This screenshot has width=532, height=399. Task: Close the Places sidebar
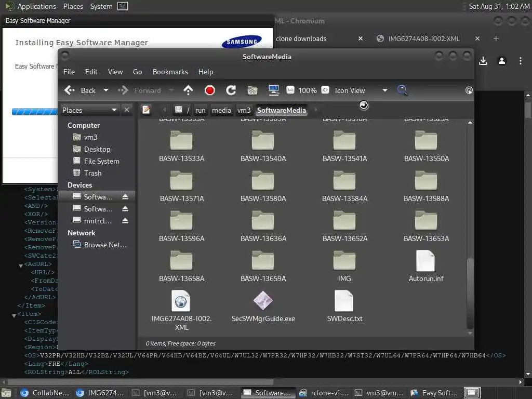(127, 110)
